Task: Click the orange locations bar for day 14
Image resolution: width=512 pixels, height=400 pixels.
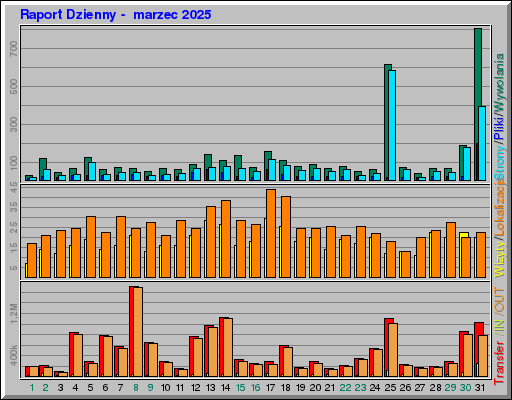Action: point(226,239)
